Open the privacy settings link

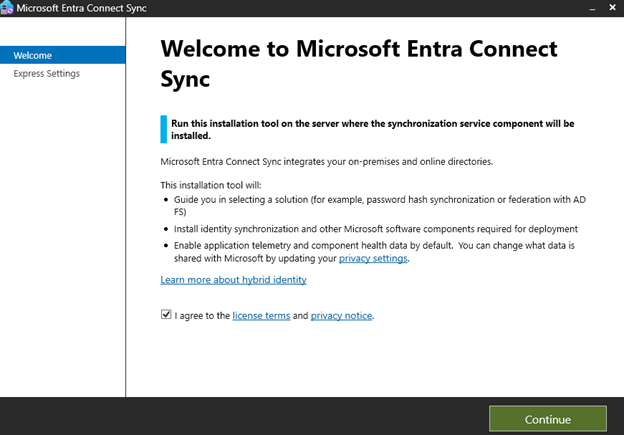coord(373,258)
